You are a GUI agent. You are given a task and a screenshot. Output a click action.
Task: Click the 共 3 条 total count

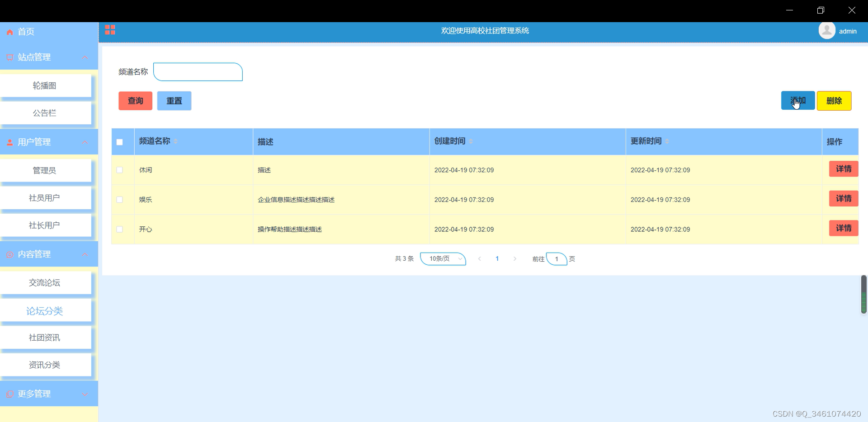tap(404, 259)
